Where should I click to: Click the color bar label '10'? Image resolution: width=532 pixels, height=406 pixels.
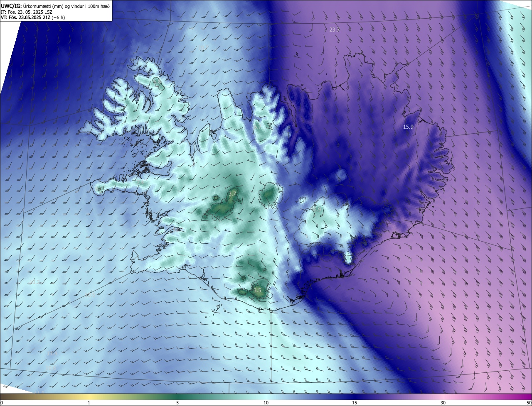point(266,403)
